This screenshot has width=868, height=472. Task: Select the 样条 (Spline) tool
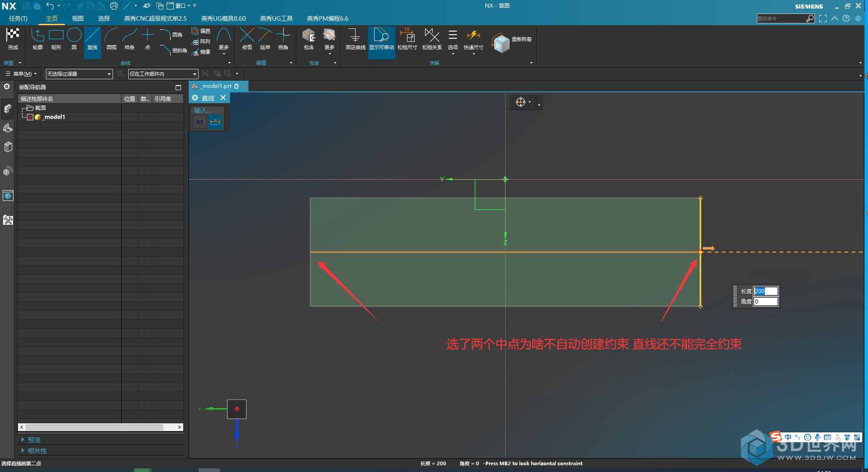[x=130, y=39]
